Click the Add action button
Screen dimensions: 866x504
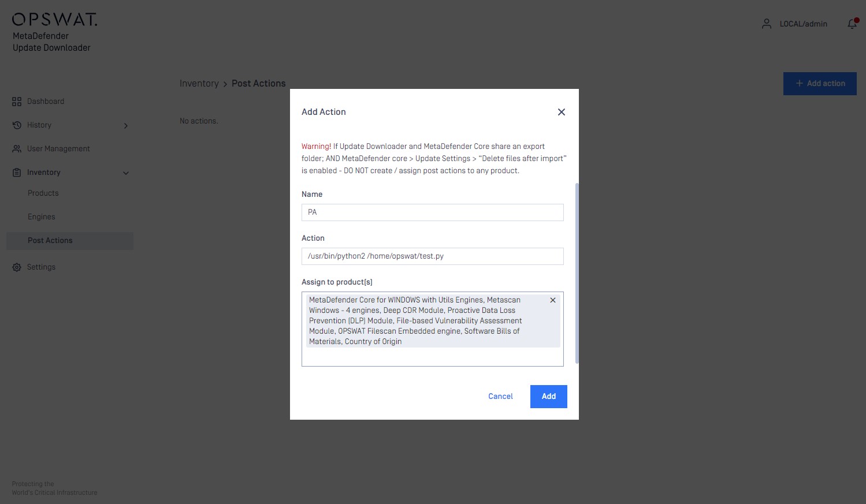coord(820,84)
